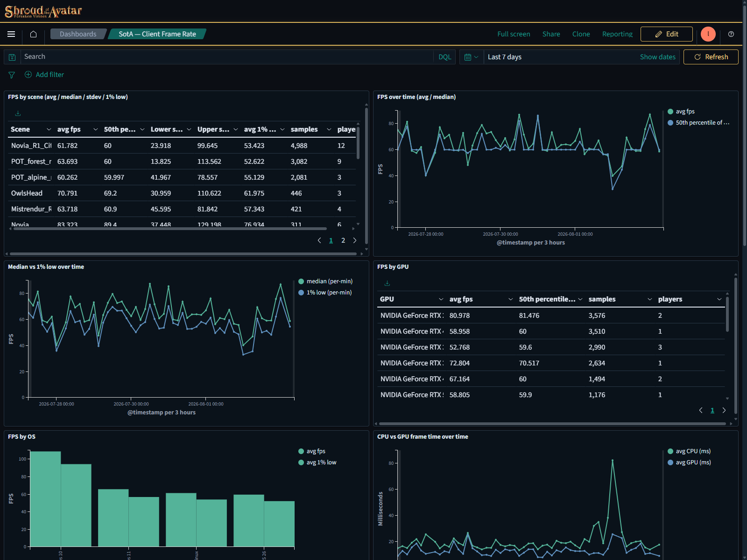This screenshot has height=560, width=747.
Task: Click the Refresh button
Action: pyautogui.click(x=711, y=57)
